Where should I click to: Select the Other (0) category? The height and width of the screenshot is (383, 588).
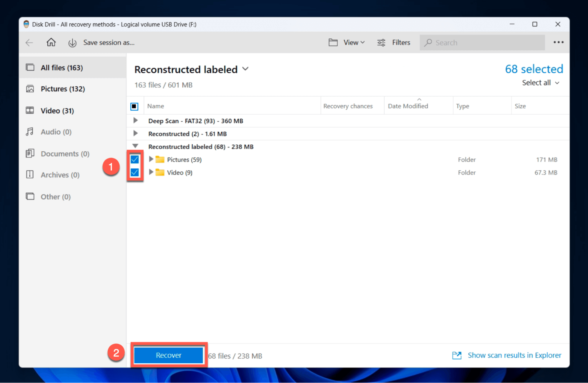(x=73, y=197)
